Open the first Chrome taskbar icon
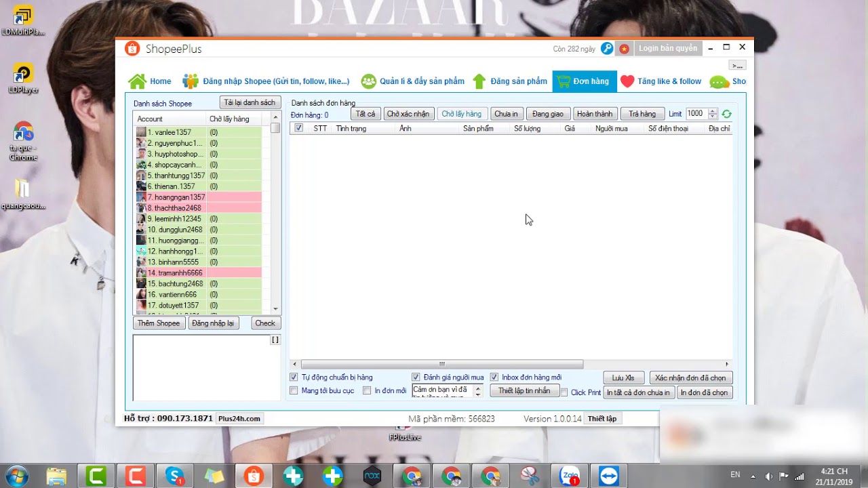Image resolution: width=868 pixels, height=488 pixels. 412,476
